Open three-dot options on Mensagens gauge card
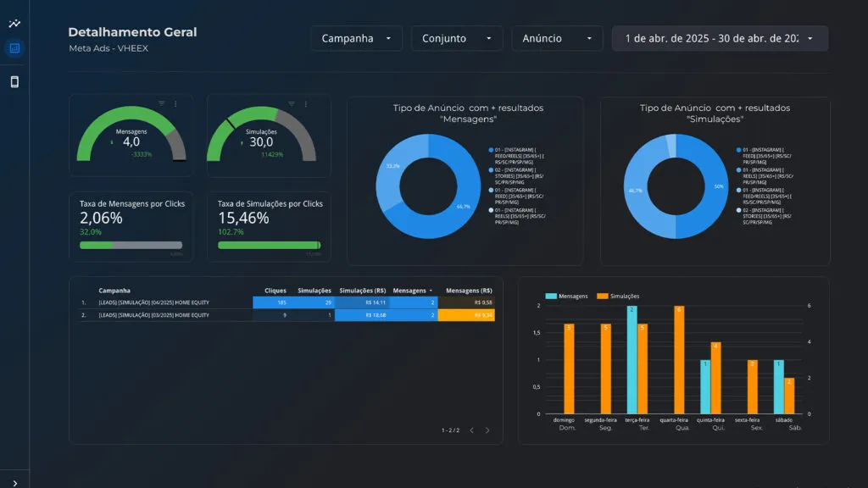This screenshot has width=868, height=488. click(175, 103)
